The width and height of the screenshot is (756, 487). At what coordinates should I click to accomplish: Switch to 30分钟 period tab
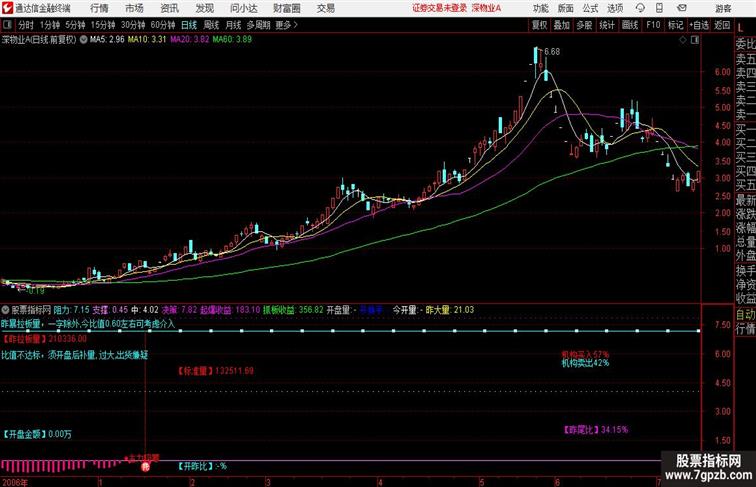tap(133, 25)
